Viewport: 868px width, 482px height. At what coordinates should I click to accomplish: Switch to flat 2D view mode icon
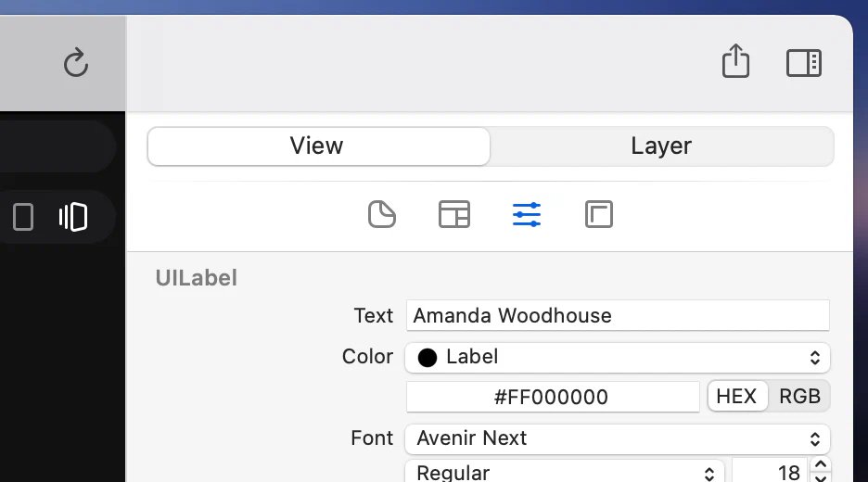23,216
